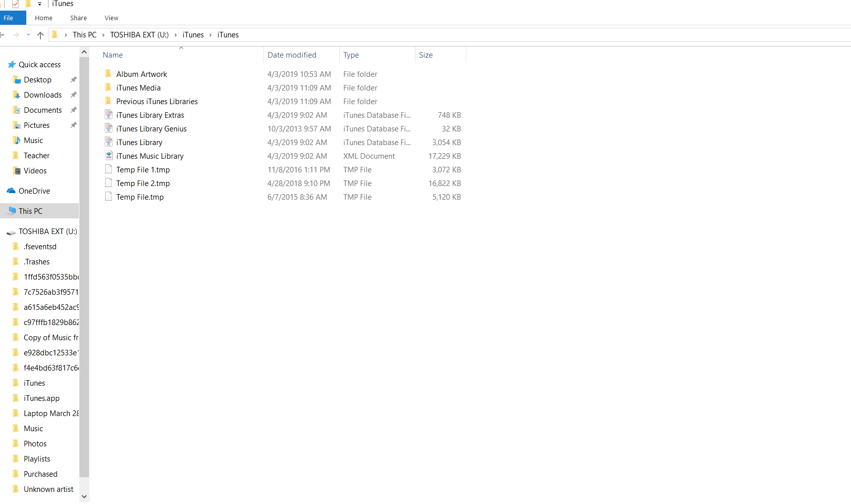Open the Purchased folder in navigation tree
The image size is (851, 504).
coord(40,474)
